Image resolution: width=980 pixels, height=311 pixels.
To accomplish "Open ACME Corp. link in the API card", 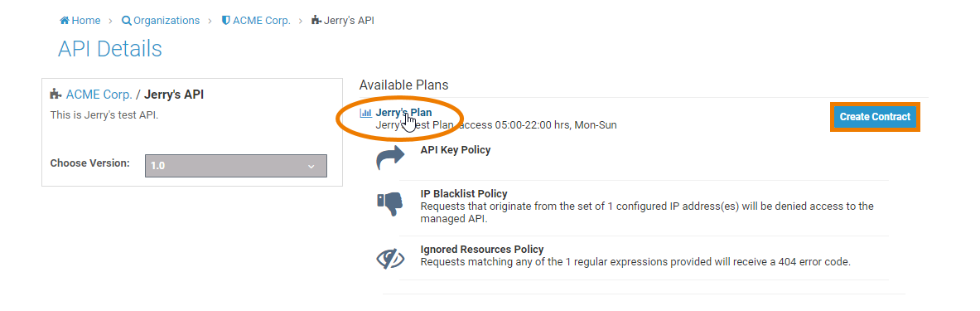I will (x=99, y=95).
